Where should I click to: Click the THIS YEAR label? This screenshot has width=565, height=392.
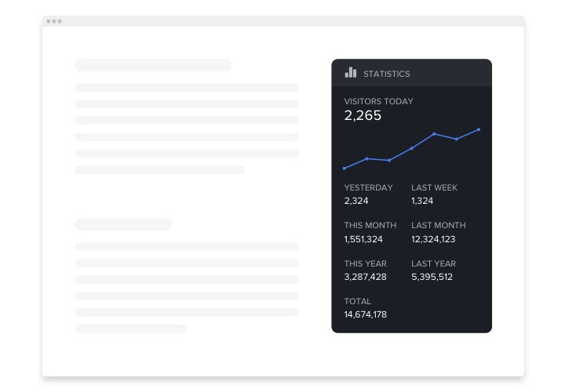point(365,263)
